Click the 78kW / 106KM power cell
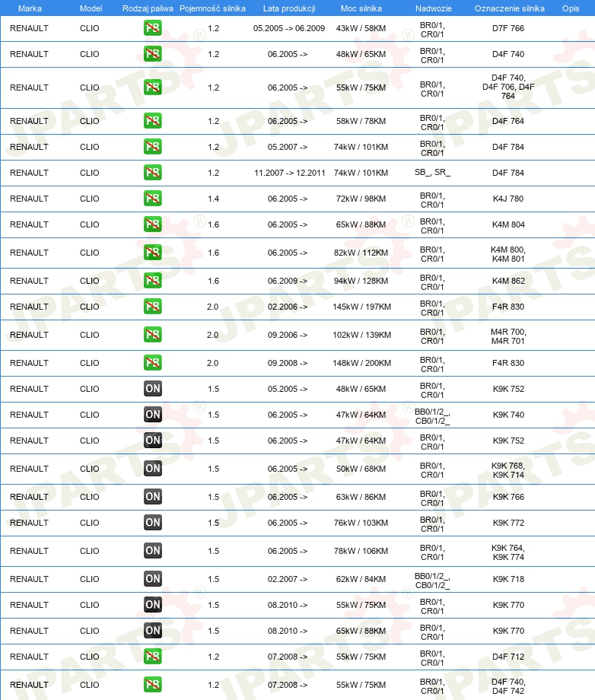The image size is (595, 700). point(361,551)
